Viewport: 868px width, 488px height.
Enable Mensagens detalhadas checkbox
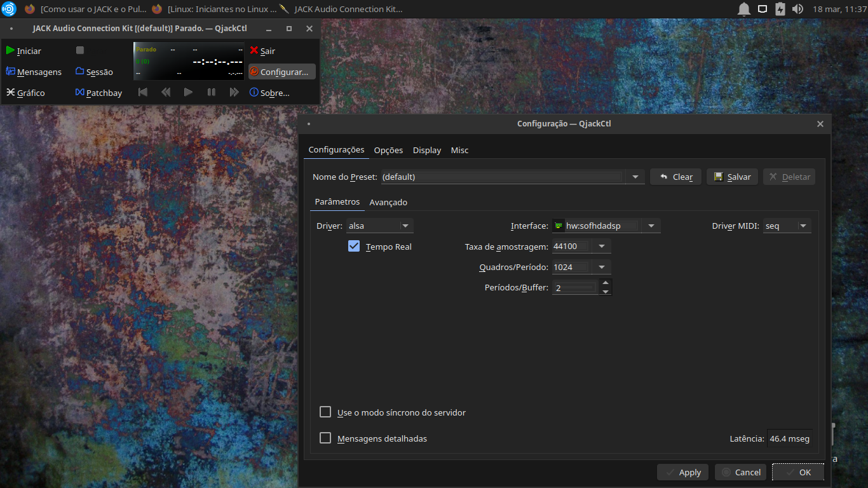pos(325,438)
